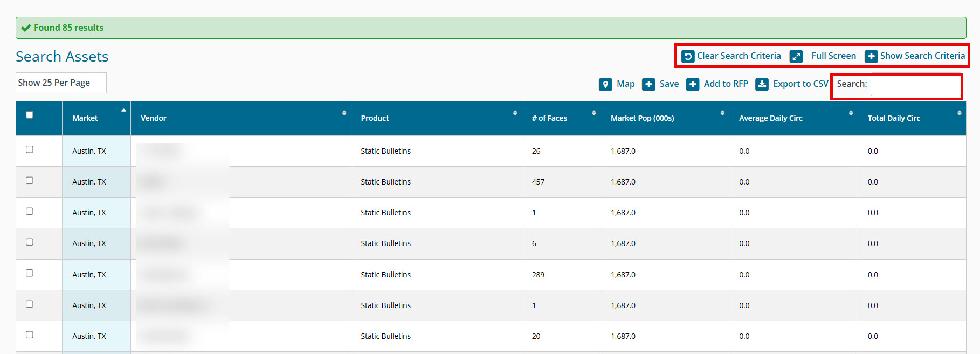980x354 pixels.
Task: Check the row with 457 faces
Action: (x=30, y=180)
